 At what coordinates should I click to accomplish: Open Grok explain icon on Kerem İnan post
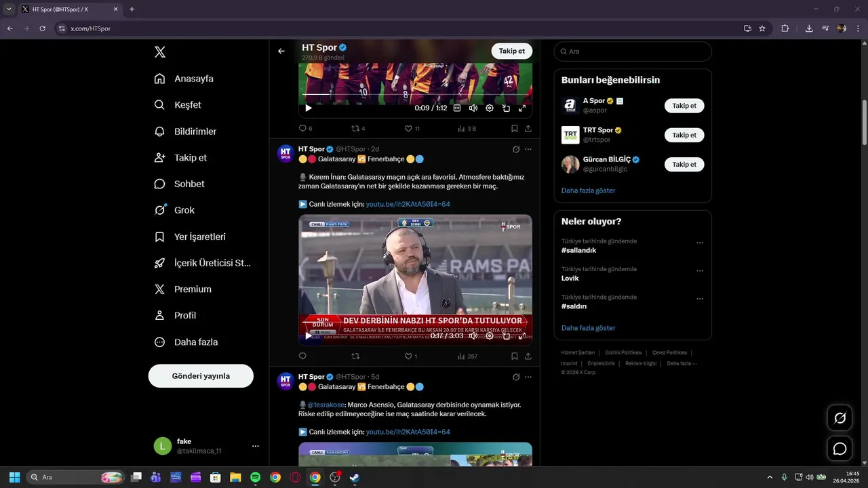coord(516,149)
